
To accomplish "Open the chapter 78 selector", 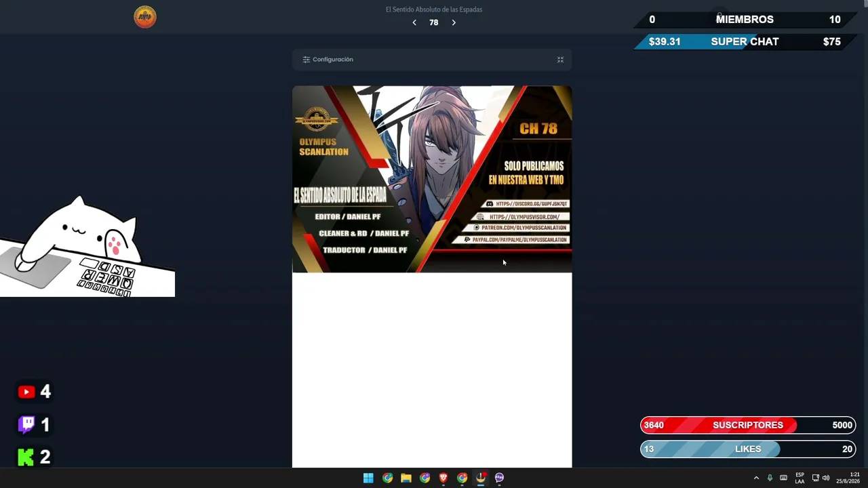I will [434, 22].
